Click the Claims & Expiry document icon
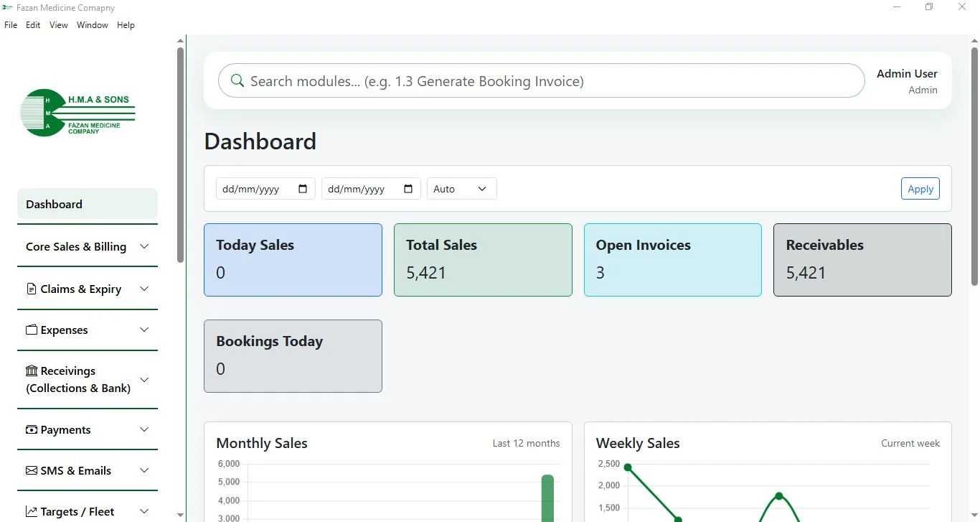Image resolution: width=980 pixels, height=522 pixels. pyautogui.click(x=32, y=289)
